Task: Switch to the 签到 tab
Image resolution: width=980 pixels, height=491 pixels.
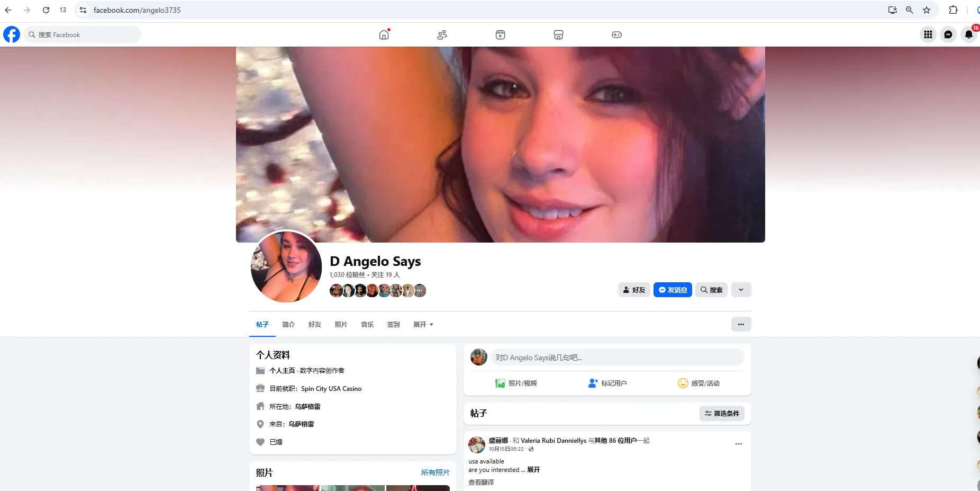Action: pyautogui.click(x=394, y=324)
